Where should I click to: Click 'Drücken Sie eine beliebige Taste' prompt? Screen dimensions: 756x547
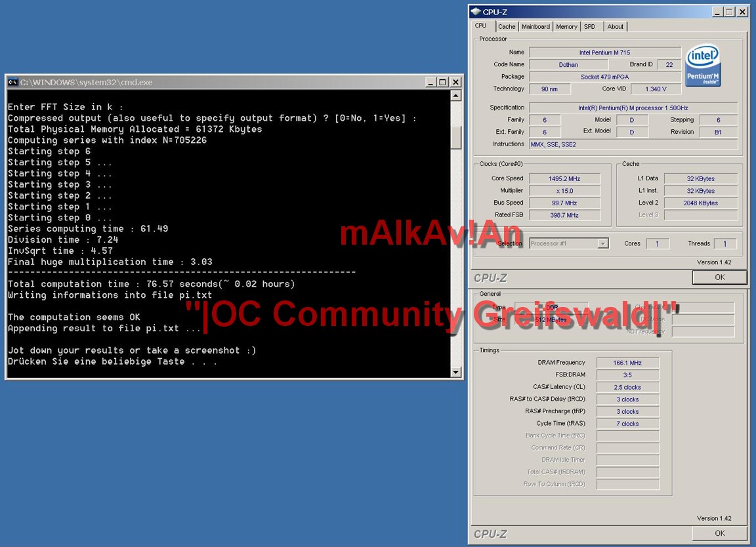pyautogui.click(x=112, y=361)
